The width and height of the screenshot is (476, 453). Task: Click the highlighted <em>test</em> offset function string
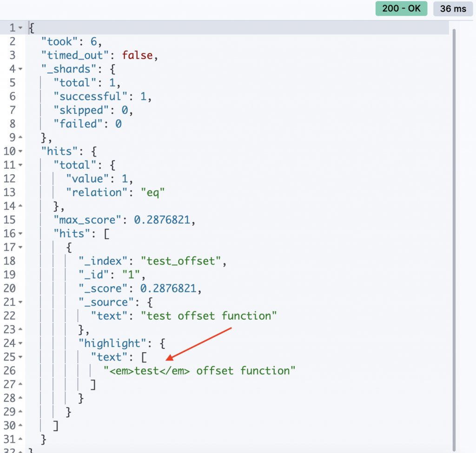click(199, 371)
